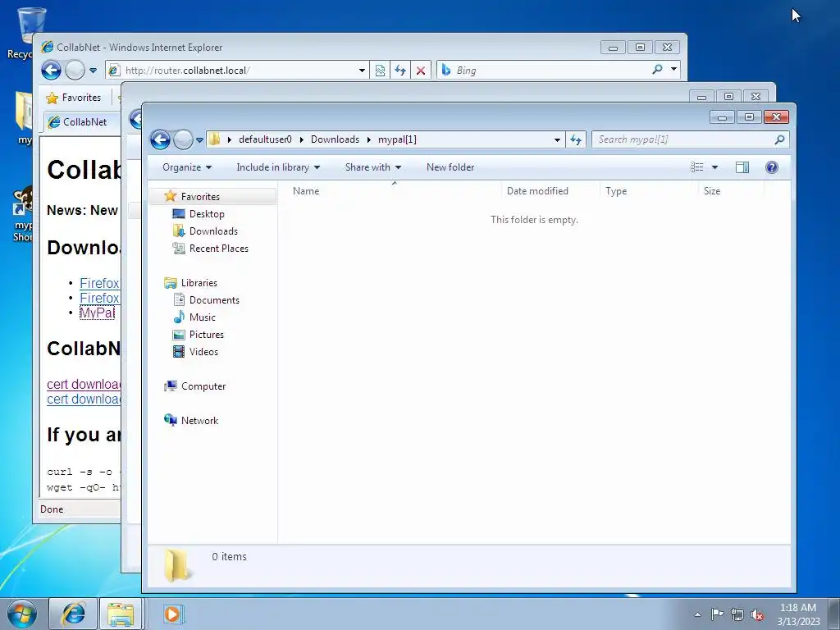This screenshot has height=630, width=840.
Task: Open IE address bar dropdown arrow
Action: [x=362, y=71]
